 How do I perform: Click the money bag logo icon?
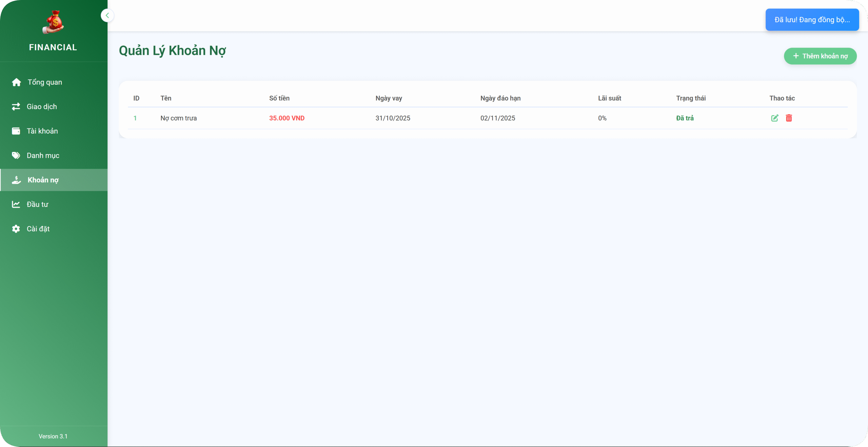coord(53,22)
